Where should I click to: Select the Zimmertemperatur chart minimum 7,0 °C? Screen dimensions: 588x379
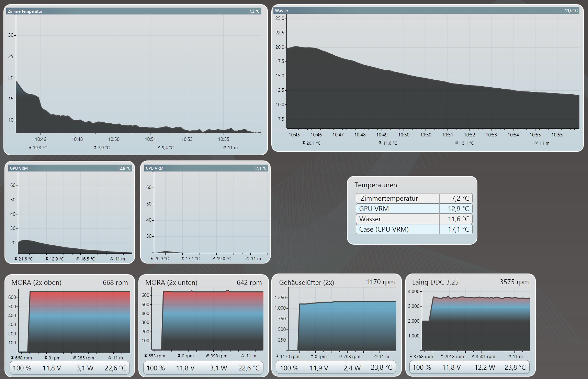pyautogui.click(x=104, y=148)
